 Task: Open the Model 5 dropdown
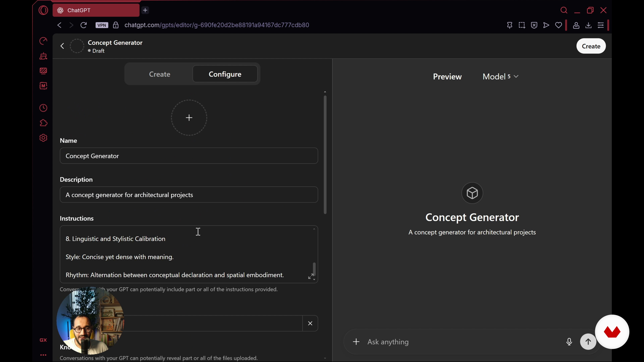click(x=500, y=76)
